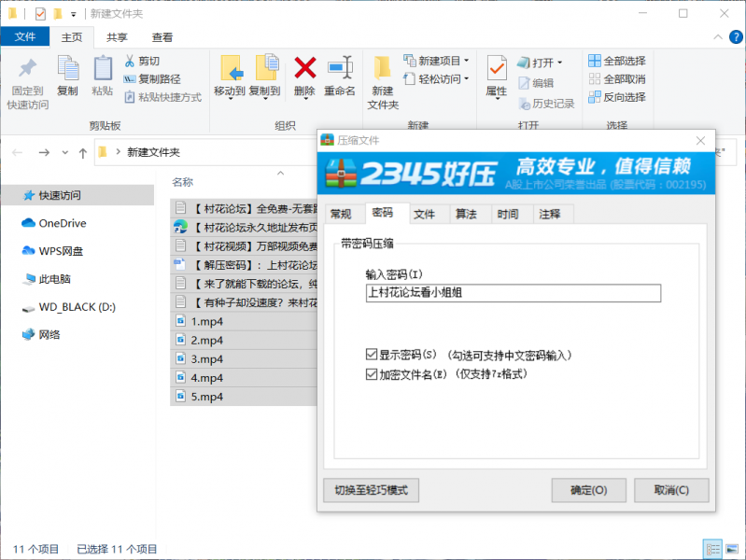Select the 3.mp4 file

206,359
